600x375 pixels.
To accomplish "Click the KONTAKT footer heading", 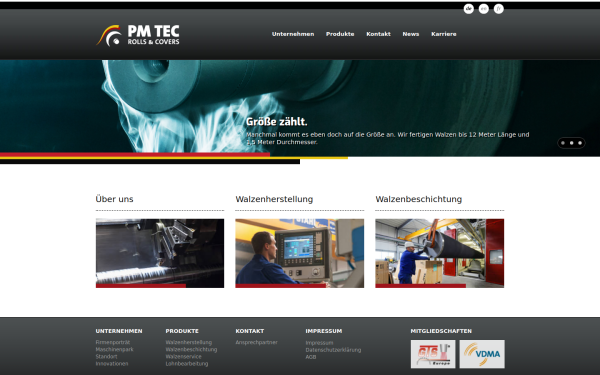I will [250, 331].
